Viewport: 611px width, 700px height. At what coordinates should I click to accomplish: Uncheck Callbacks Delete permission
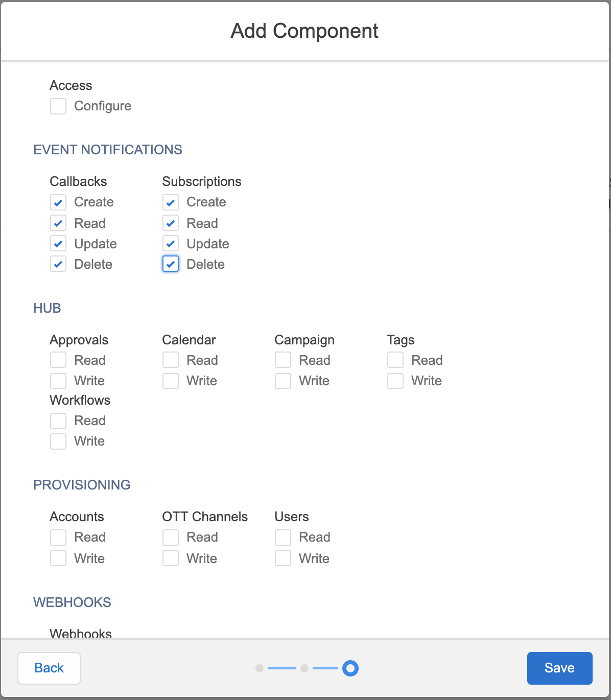point(58,264)
